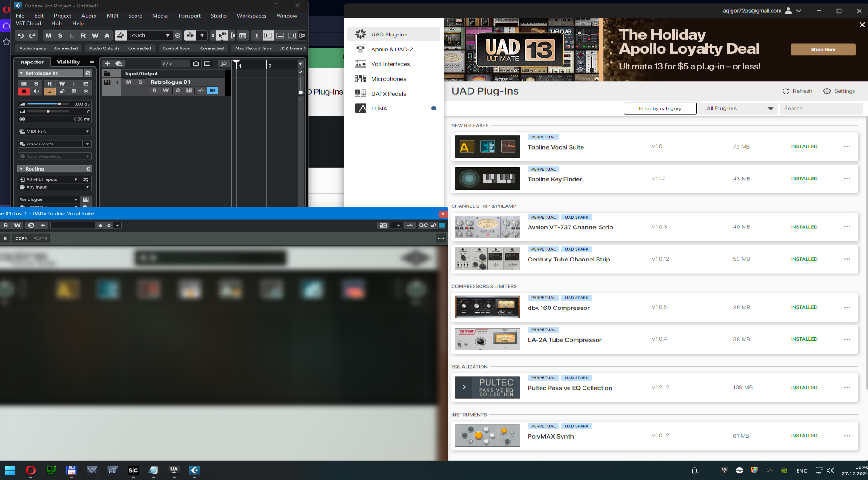This screenshot has height=480, width=868.
Task: Open options menu for PolyMAX Synth
Action: (847, 436)
